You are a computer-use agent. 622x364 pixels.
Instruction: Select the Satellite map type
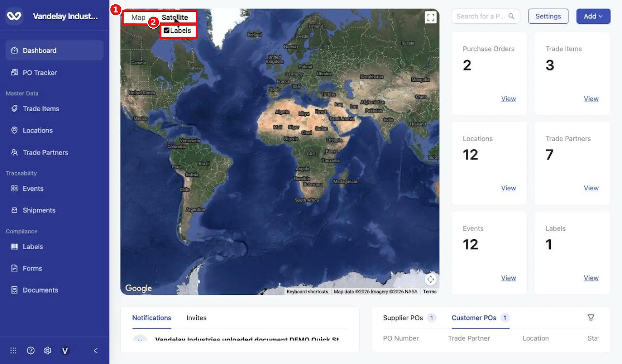coord(175,17)
